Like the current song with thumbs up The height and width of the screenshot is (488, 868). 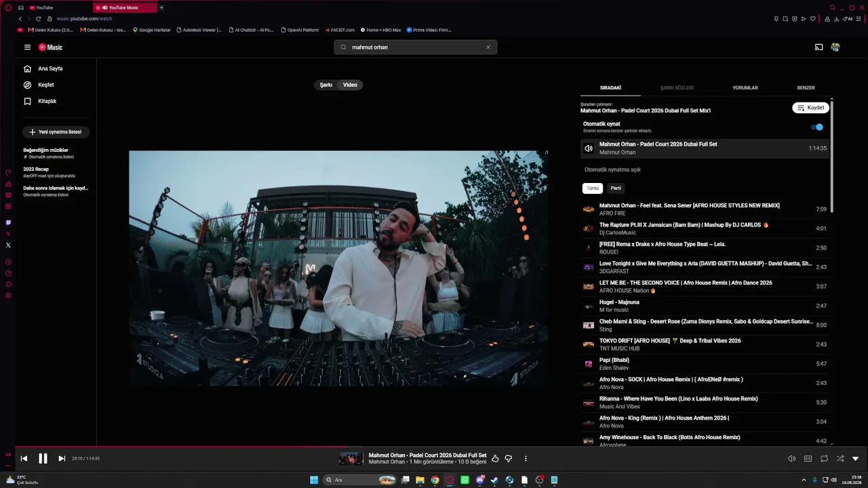[495, 459]
